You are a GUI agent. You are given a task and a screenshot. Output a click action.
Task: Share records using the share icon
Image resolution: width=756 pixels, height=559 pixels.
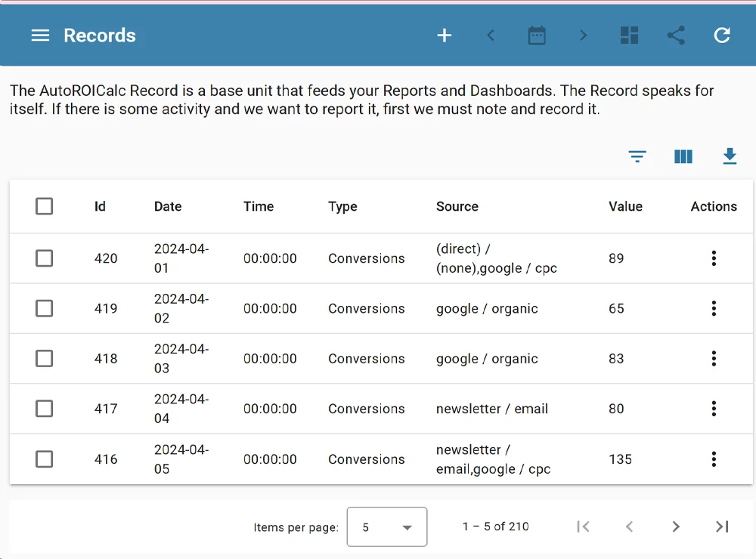[x=675, y=35]
